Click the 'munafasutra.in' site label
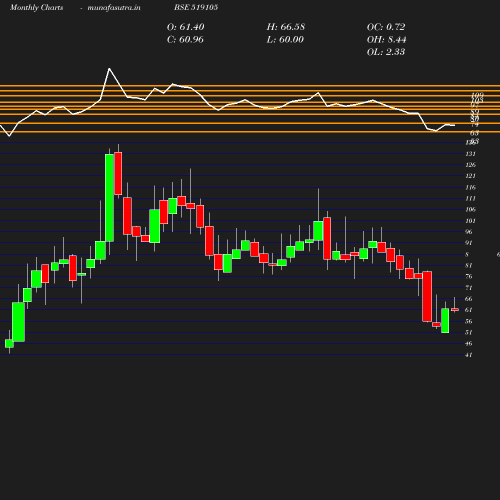 pyautogui.click(x=114, y=8)
